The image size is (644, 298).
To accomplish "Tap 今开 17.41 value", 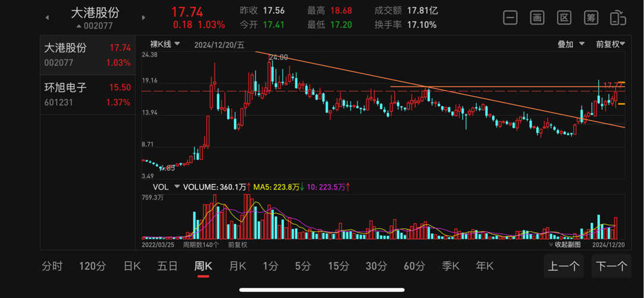I will [x=274, y=24].
